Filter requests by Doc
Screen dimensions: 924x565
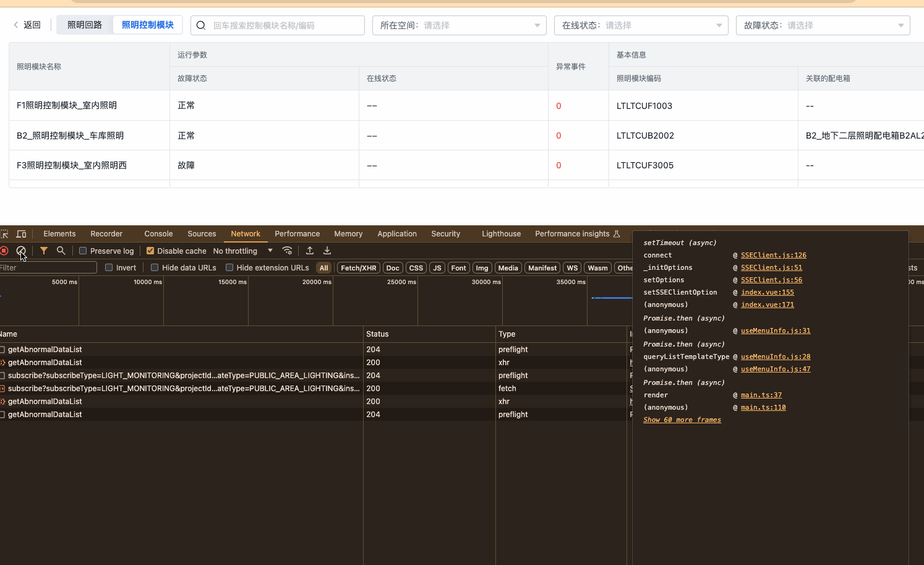393,268
